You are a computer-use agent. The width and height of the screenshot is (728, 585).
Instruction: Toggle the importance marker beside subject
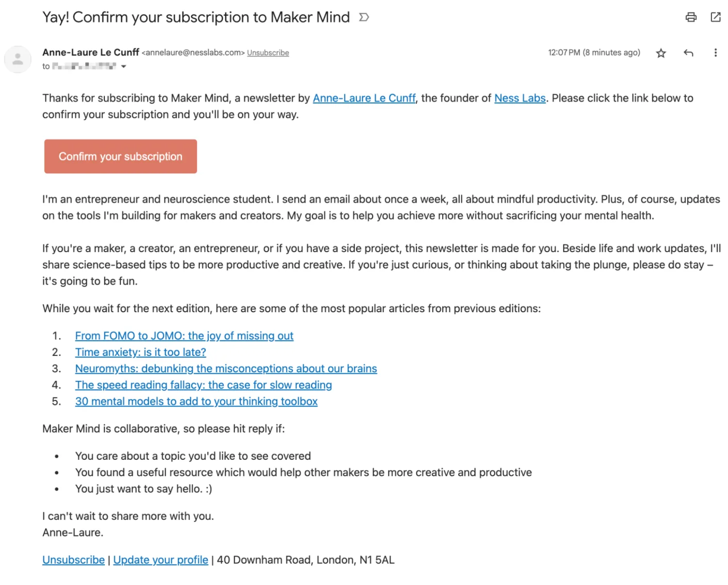(x=364, y=17)
